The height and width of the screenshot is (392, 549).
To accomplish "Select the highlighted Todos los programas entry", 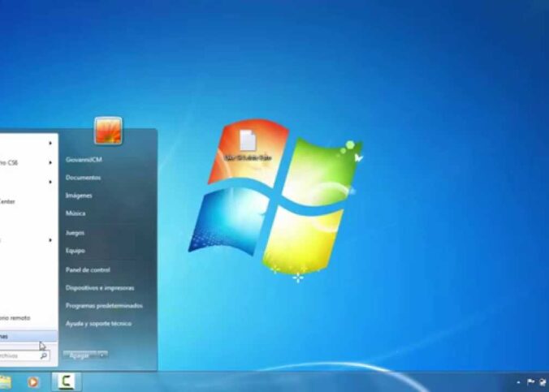I will 28,336.
